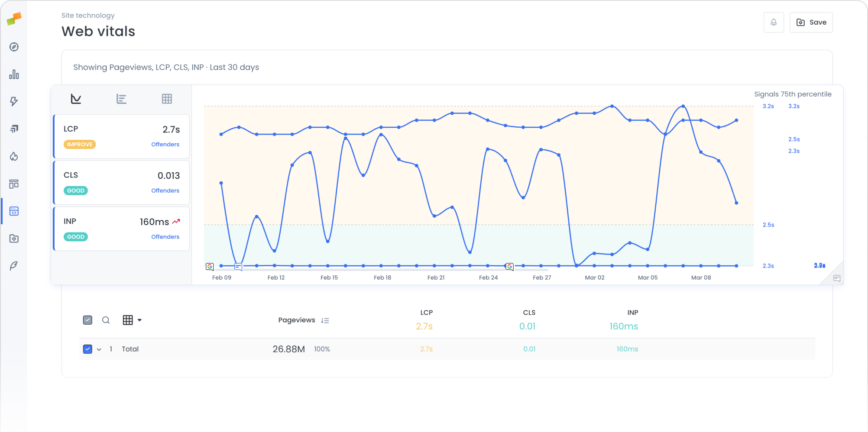The height and width of the screenshot is (432, 868).
Task: Switch to bar chart view above LCP card
Action: point(121,98)
